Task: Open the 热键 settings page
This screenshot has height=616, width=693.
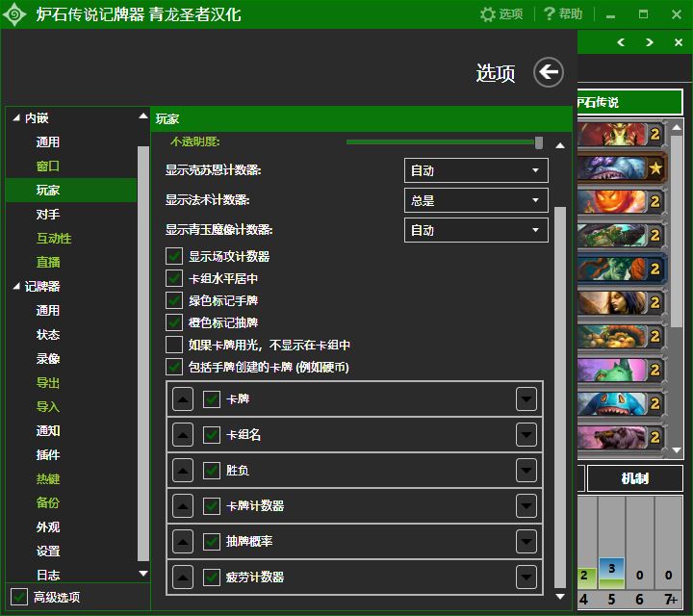Action: click(48, 479)
